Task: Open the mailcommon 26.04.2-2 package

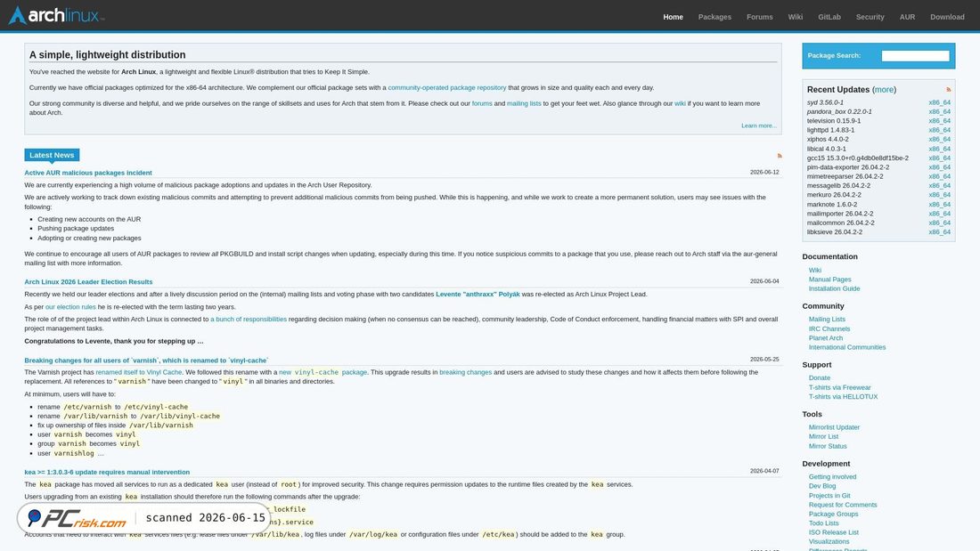Action: coord(841,223)
